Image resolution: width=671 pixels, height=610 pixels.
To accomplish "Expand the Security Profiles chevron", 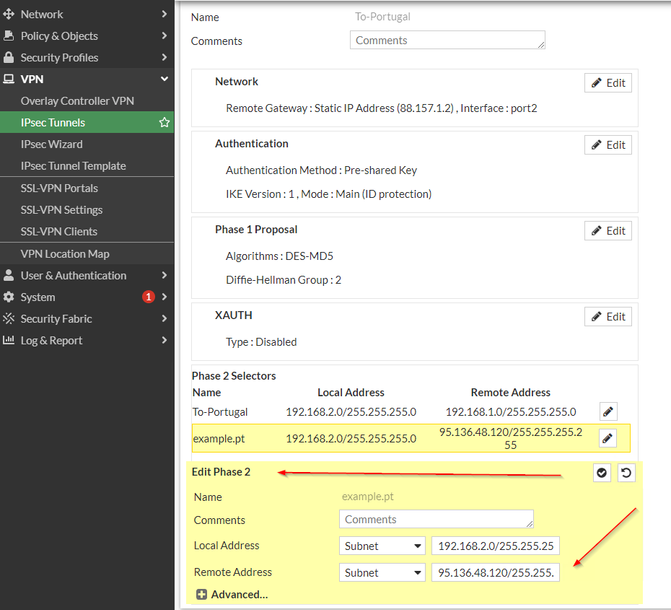I will coord(164,57).
